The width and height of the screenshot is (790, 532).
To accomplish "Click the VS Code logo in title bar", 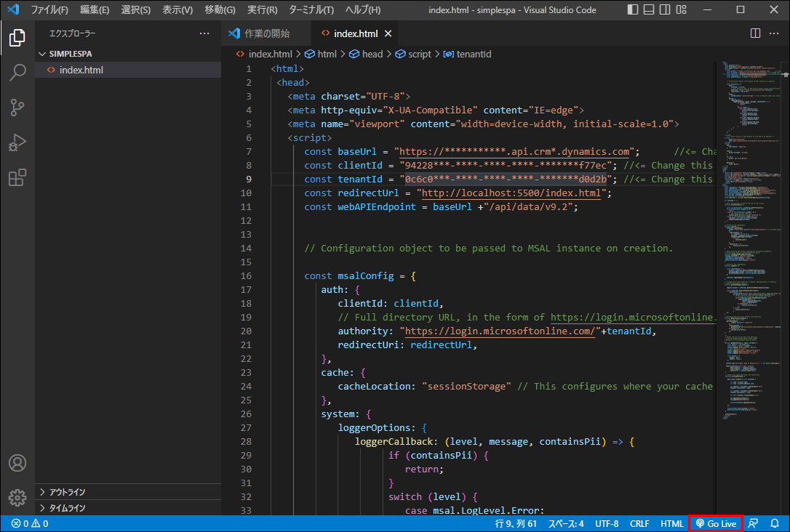I will [13, 9].
